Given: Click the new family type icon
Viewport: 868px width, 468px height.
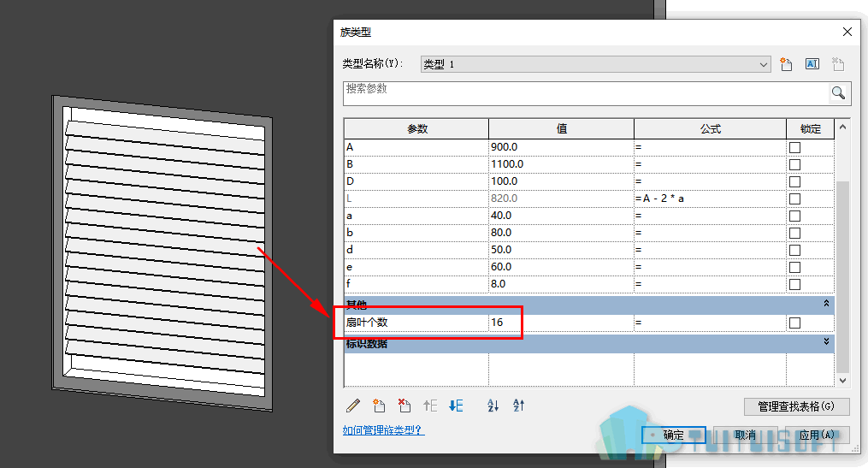Looking at the screenshot, I should coord(786,64).
